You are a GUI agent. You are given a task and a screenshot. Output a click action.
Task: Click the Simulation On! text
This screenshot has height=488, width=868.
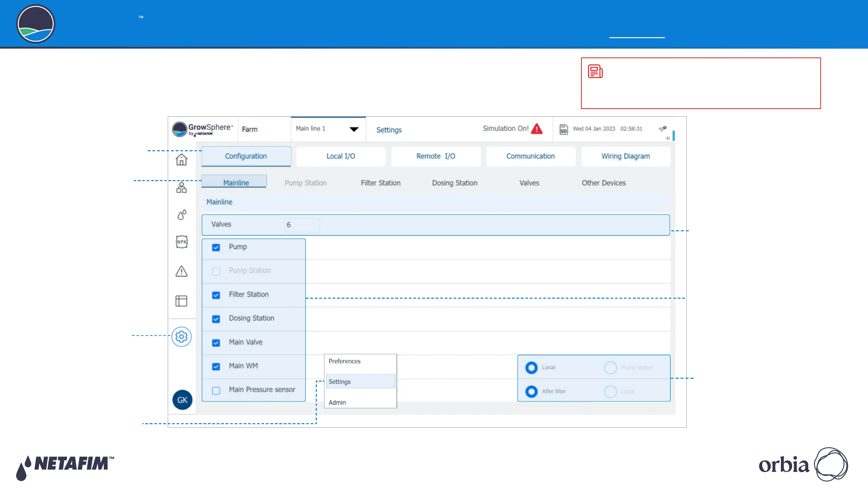(x=505, y=128)
